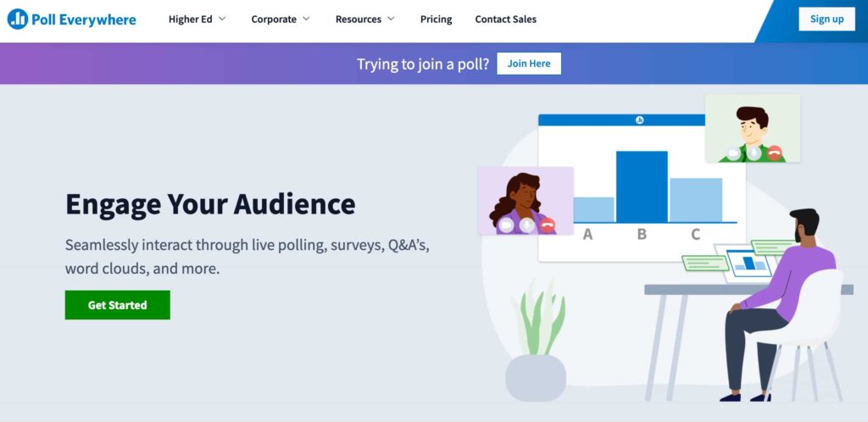868x422 pixels.
Task: Open the Contact Sales link
Action: pyautogui.click(x=505, y=19)
